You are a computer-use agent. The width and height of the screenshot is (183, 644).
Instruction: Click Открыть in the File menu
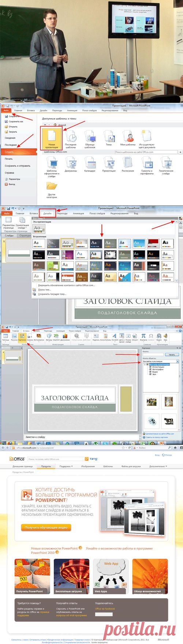tap(11, 127)
